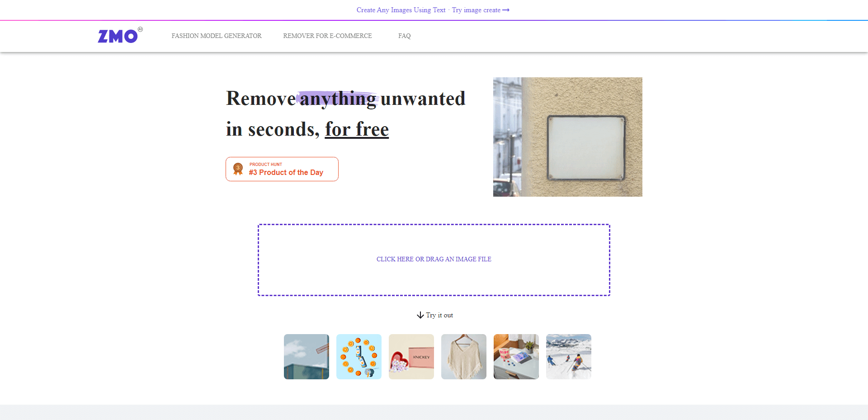868x420 pixels.
Task: Click the underlined for free text
Action: coord(357,129)
